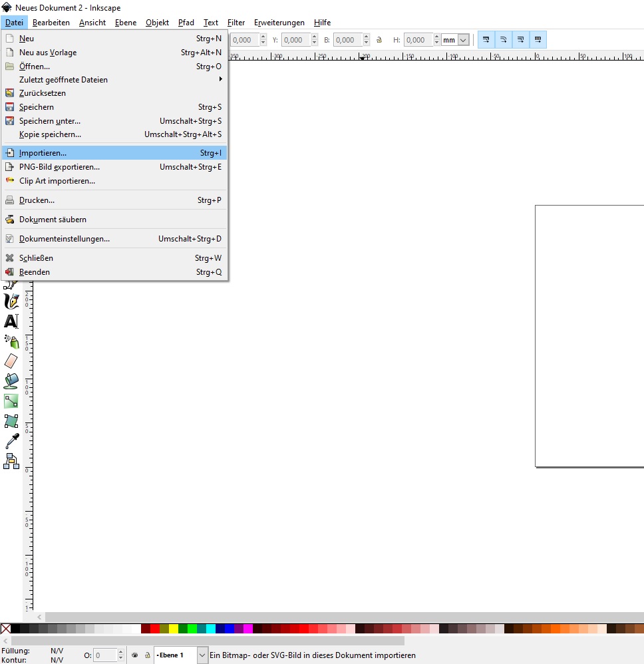Select the Color picker dropper tool
The image size is (644, 664).
[x=11, y=441]
